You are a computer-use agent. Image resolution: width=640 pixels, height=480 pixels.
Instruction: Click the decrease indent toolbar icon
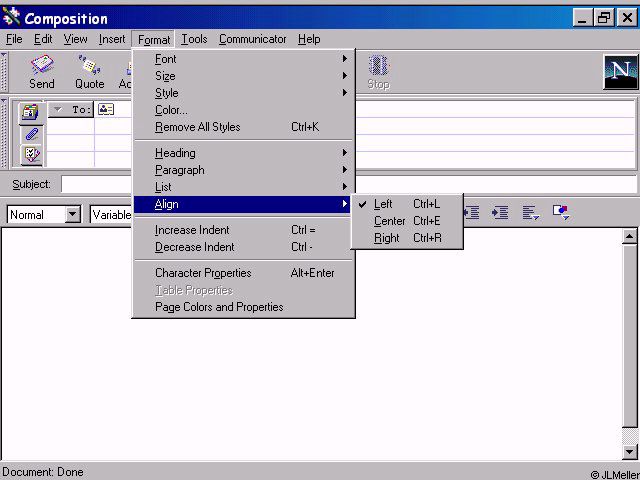point(472,213)
